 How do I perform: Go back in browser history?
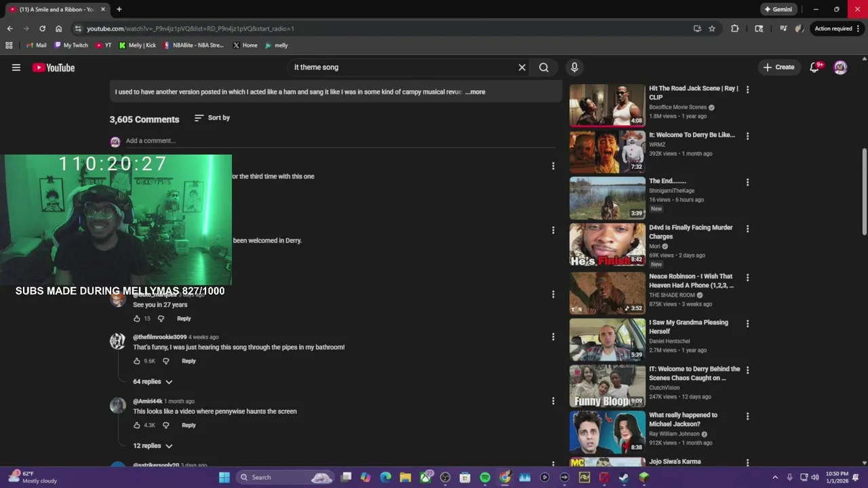(9, 28)
